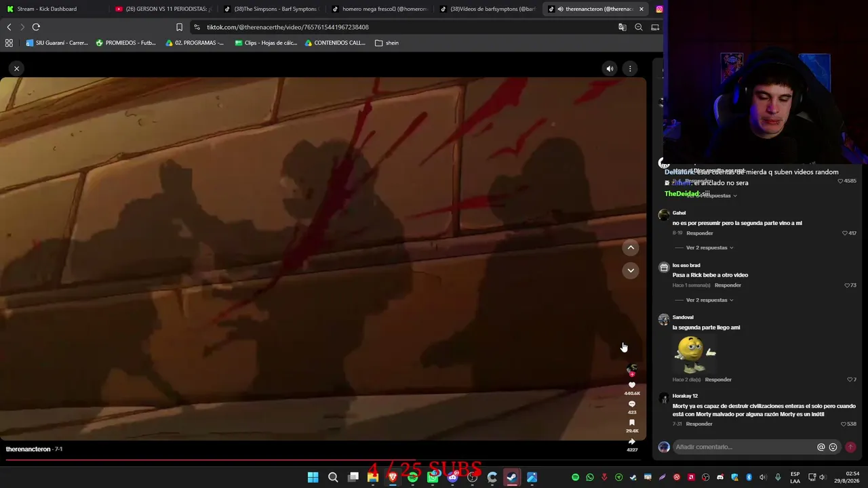Open File Explorer from the taskbar
This screenshot has height=488, width=868.
(x=373, y=477)
